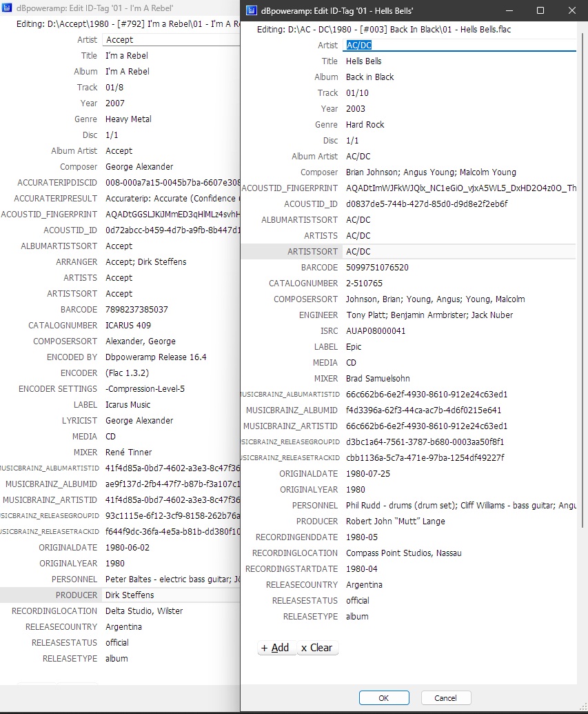Click the Track value 01/8
The image size is (588, 714).
click(x=114, y=88)
